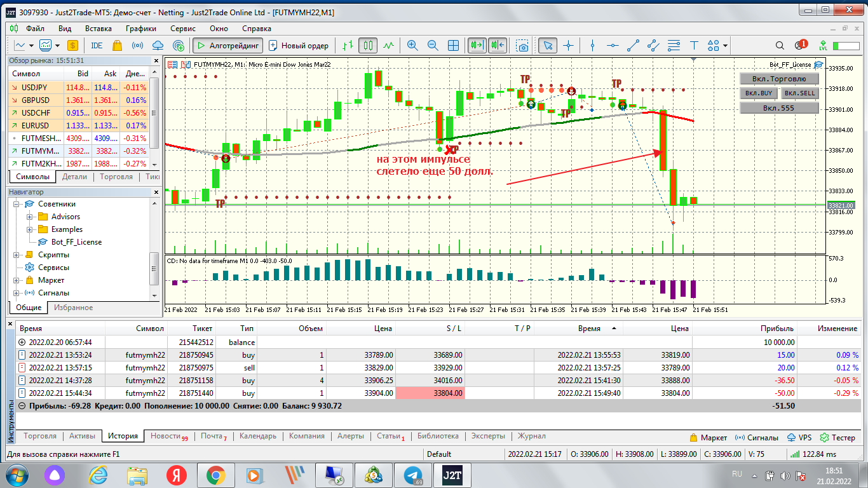Viewport: 868px width, 488px height.
Task: Expand the Advisors folder in Navigator
Action: pyautogui.click(x=29, y=217)
